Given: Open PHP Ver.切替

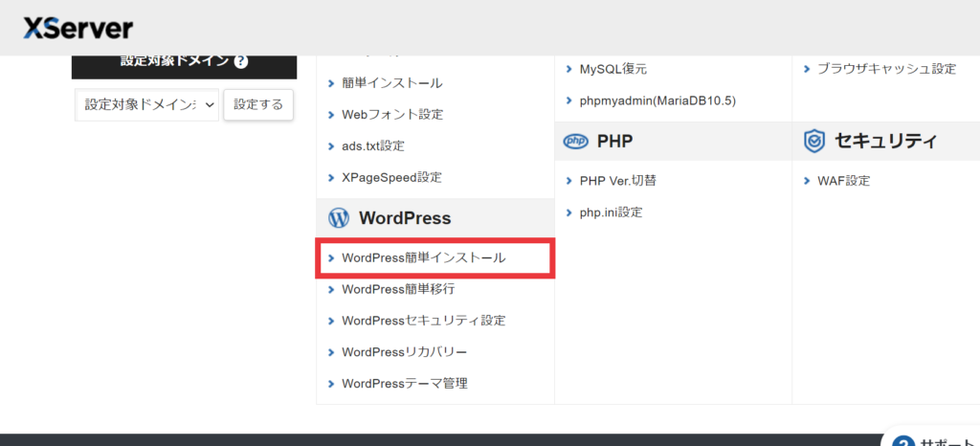Looking at the screenshot, I should point(617,181).
